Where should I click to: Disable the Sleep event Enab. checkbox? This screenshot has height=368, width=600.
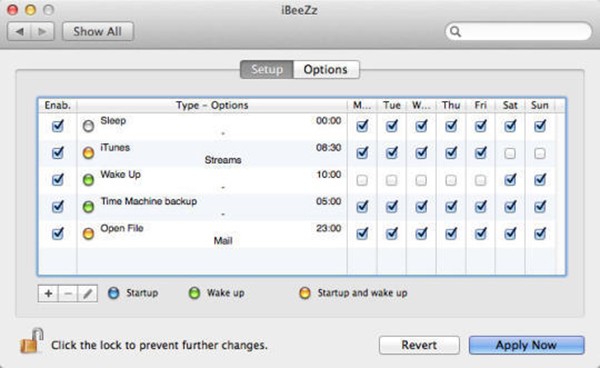click(58, 126)
